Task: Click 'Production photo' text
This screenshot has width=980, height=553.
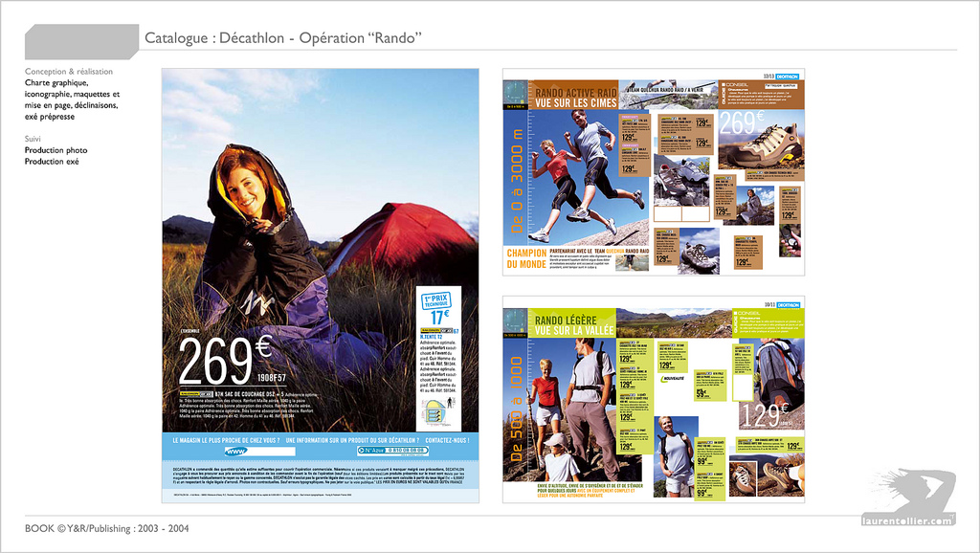Action: coord(56,150)
